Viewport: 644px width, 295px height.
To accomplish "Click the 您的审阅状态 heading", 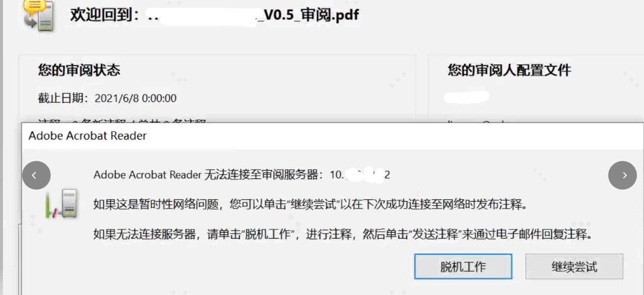I will pos(79,70).
